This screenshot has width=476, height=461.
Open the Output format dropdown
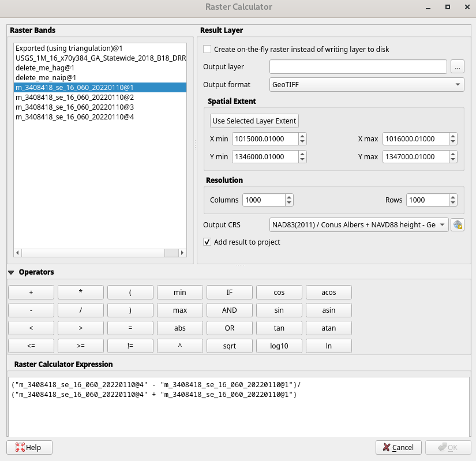click(366, 85)
